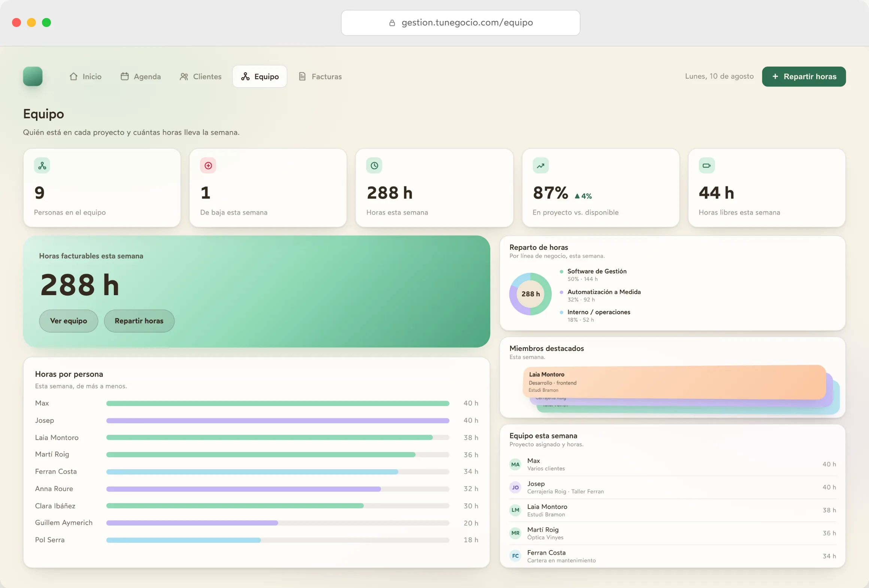869x588 pixels.
Task: Click the 87% project utilization value
Action: click(550, 193)
